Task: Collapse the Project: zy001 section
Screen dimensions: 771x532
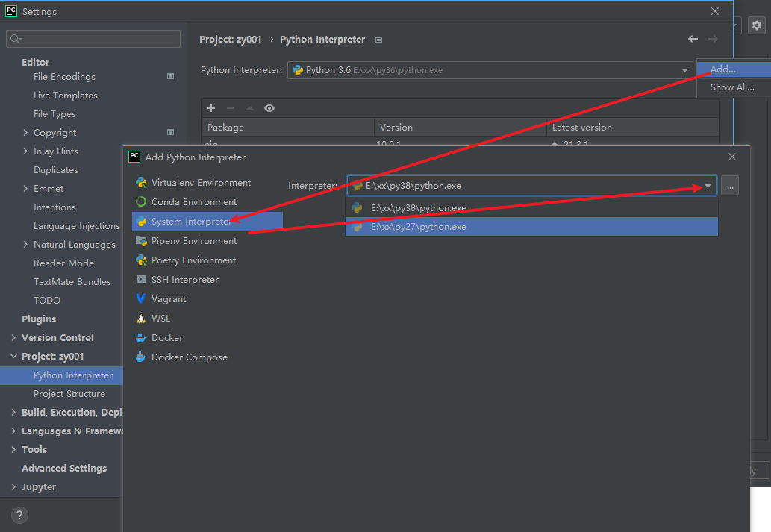Action: (x=13, y=357)
